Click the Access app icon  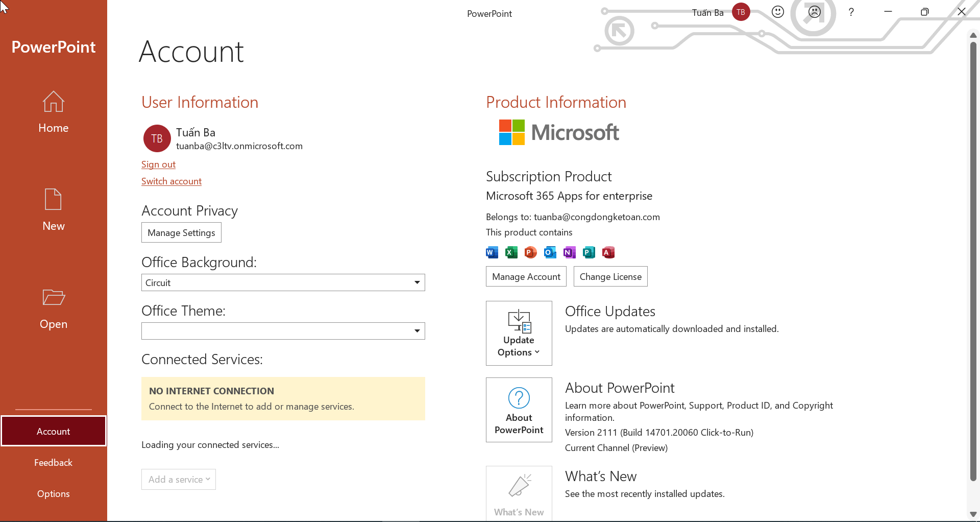click(x=608, y=252)
